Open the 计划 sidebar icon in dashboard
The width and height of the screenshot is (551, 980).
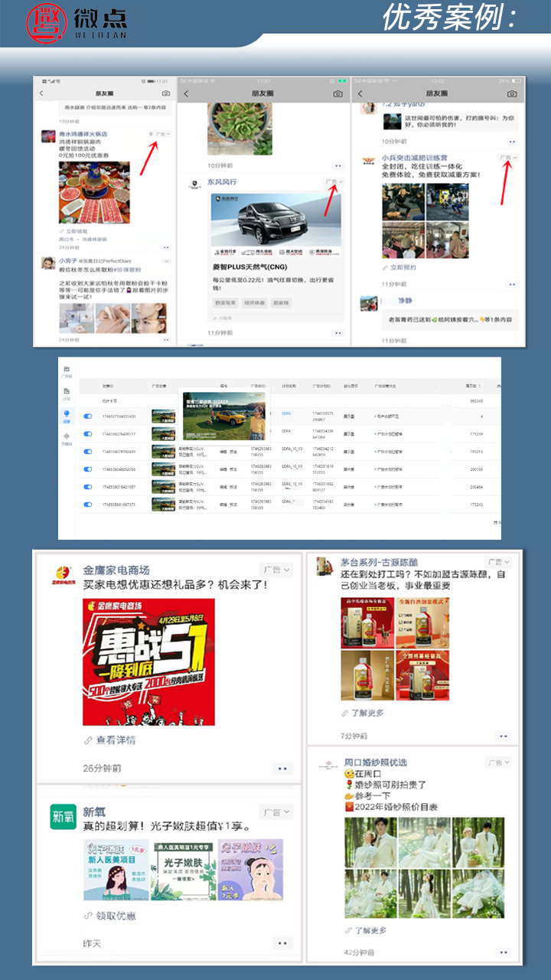pos(67,393)
